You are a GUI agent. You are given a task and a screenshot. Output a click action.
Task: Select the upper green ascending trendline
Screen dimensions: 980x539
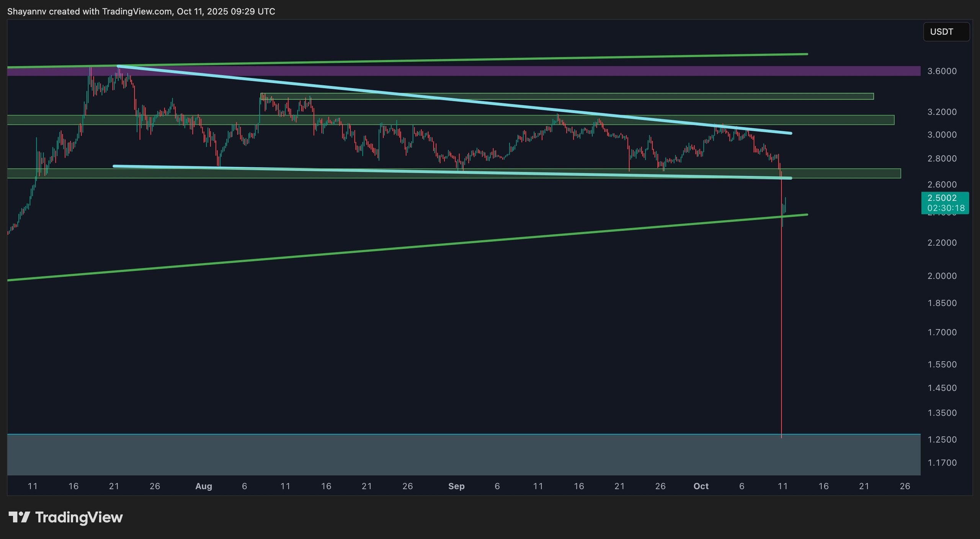click(498, 60)
